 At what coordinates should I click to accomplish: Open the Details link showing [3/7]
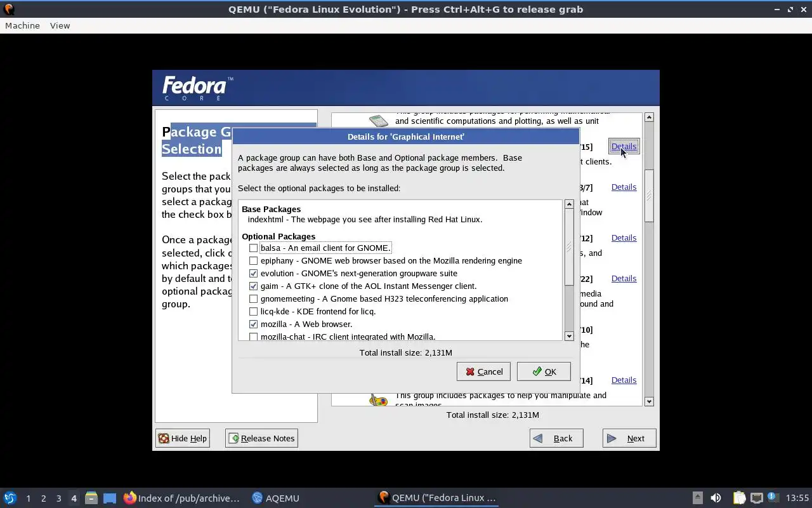coord(624,187)
